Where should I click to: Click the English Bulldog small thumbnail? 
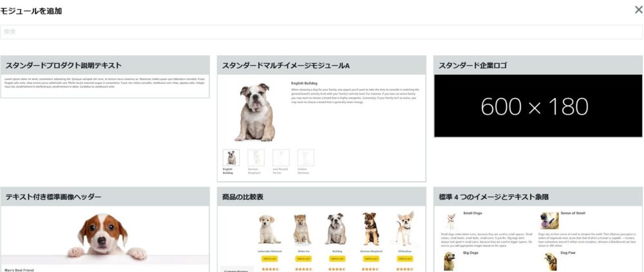231,157
